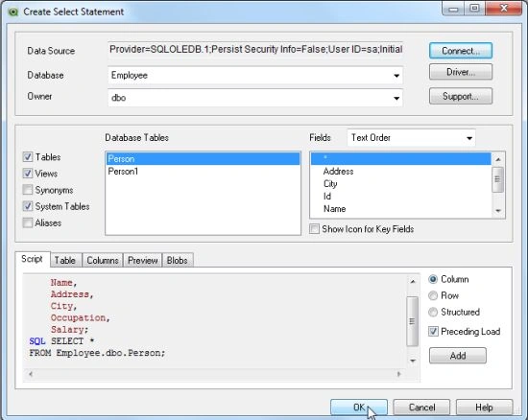Viewport: 528px width, 420px height.
Task: Select the Name field in Fields list
Action: (400, 209)
